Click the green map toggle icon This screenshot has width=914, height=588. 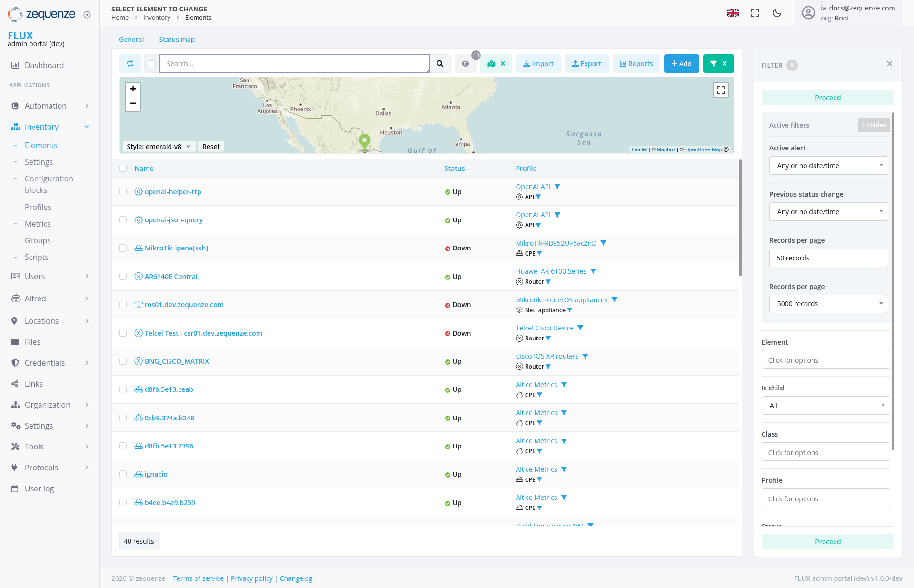(492, 64)
